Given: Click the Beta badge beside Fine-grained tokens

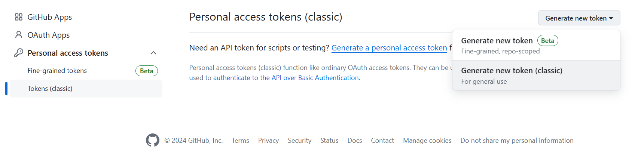Looking at the screenshot, I should coord(146,71).
